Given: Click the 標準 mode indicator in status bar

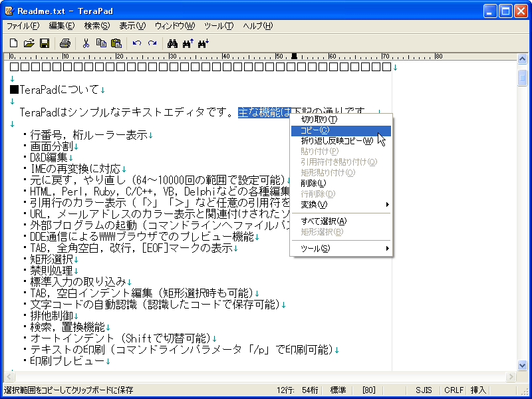Looking at the screenshot, I should point(338,390).
